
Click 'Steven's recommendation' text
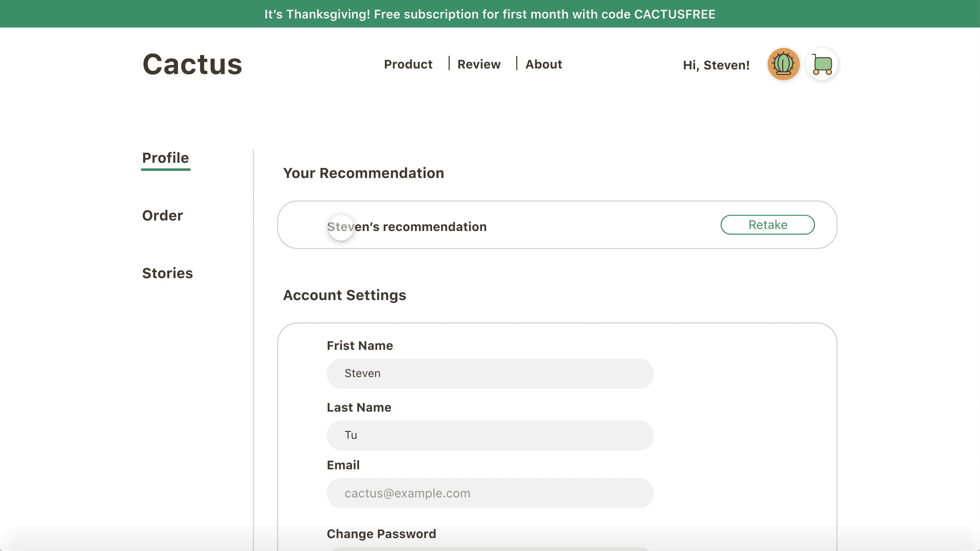coord(407,227)
